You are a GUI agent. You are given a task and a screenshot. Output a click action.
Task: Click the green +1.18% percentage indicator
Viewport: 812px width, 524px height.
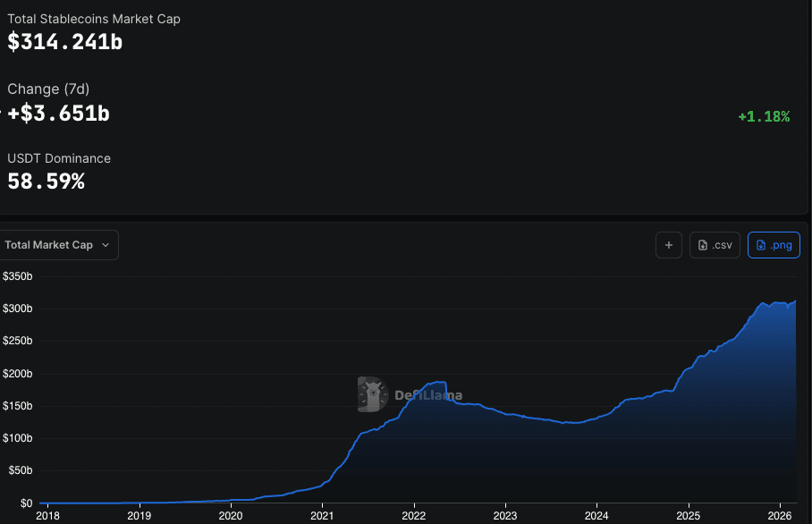[x=764, y=116]
